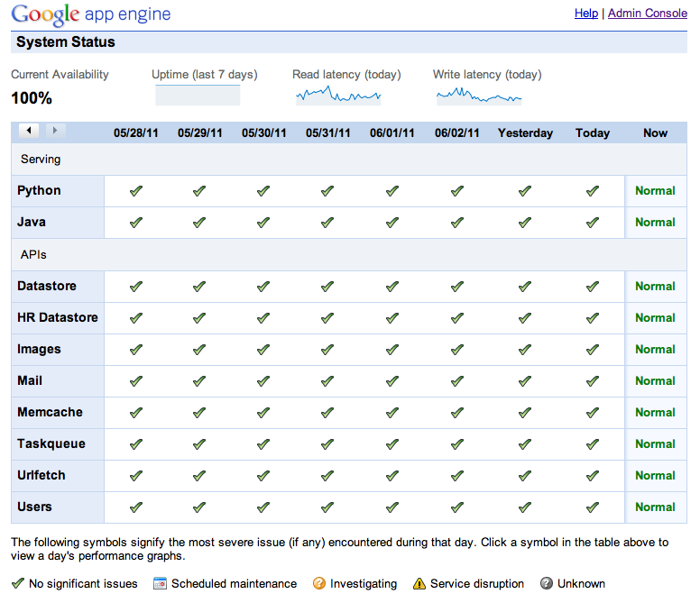Click Datastore checkmark for 05/30/11
This screenshot has width=700, height=603.
point(263,287)
